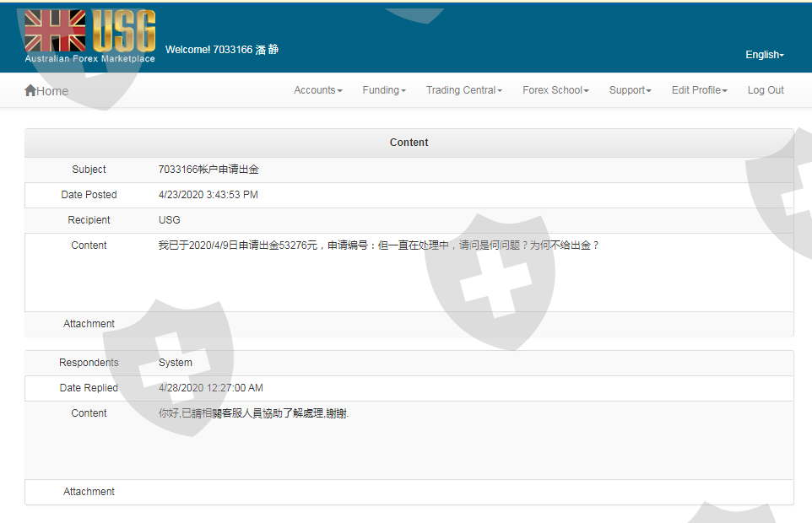Open the English language selector
The height and width of the screenshot is (523, 812).
point(764,55)
